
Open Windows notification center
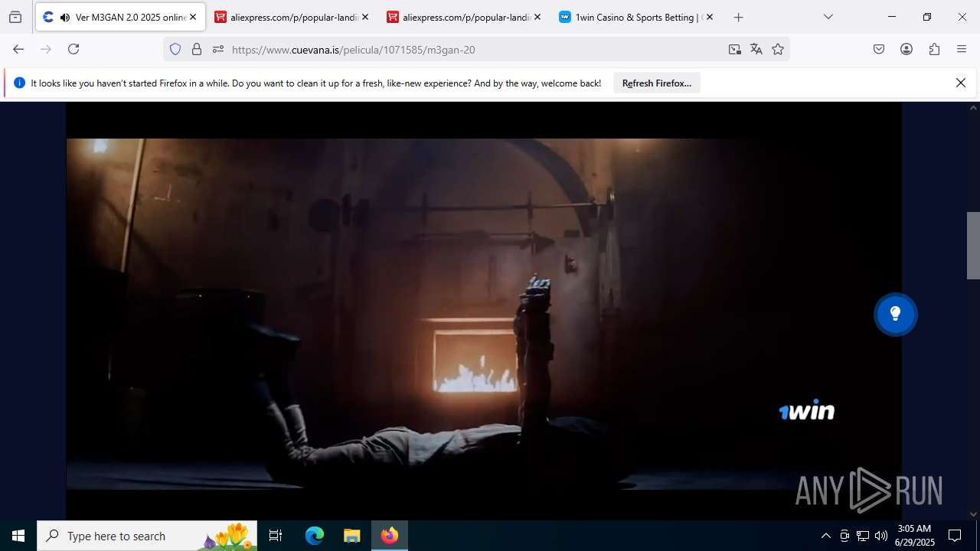point(955,536)
